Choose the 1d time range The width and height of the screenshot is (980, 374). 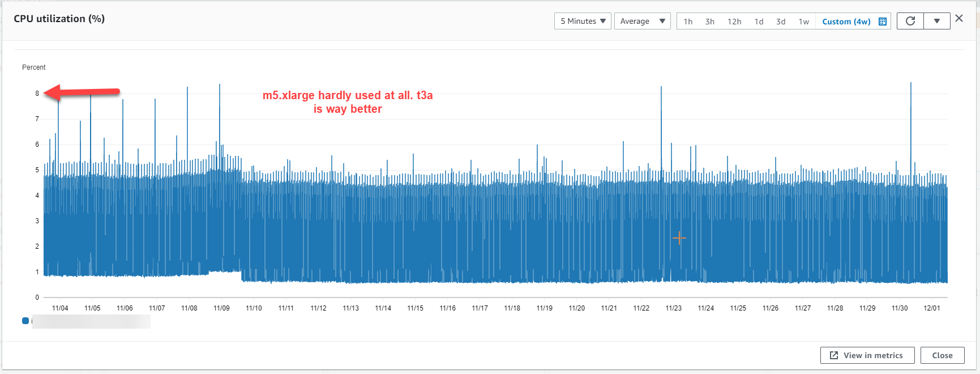click(759, 22)
